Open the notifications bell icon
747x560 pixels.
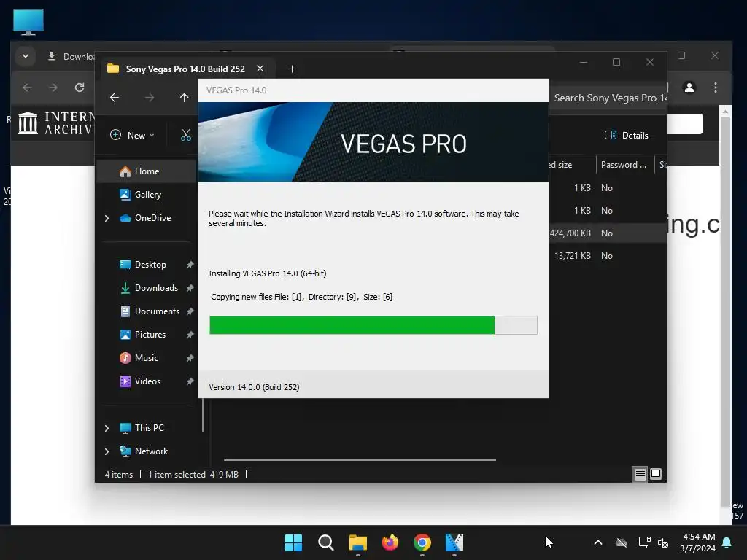pyautogui.click(x=727, y=542)
